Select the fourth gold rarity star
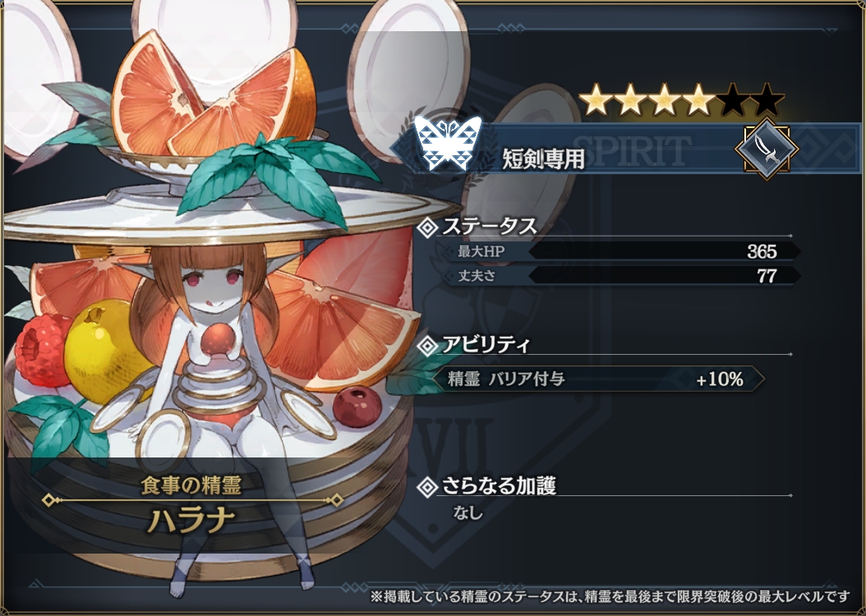The width and height of the screenshot is (866, 616). [698, 100]
